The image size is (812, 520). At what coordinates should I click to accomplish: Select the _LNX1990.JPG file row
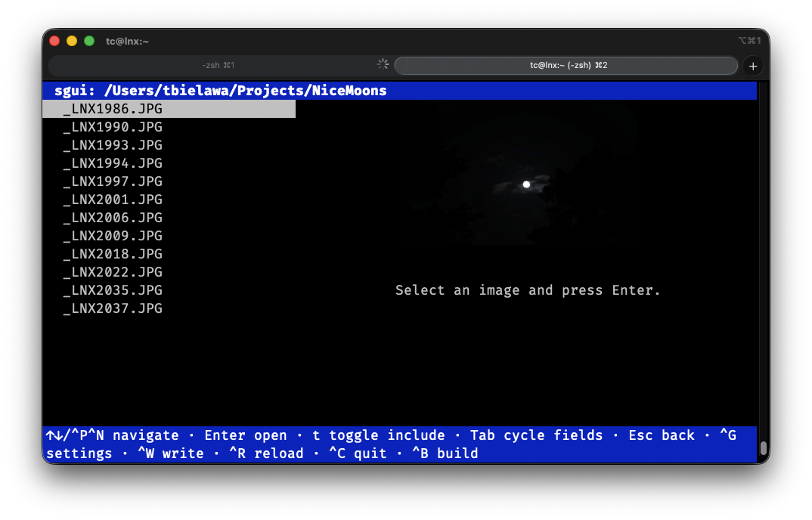[x=169, y=127]
